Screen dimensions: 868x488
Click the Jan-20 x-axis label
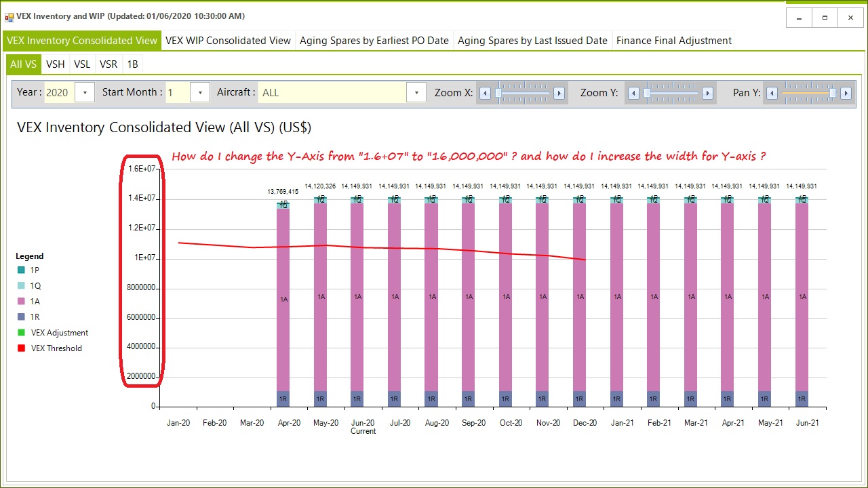(178, 423)
